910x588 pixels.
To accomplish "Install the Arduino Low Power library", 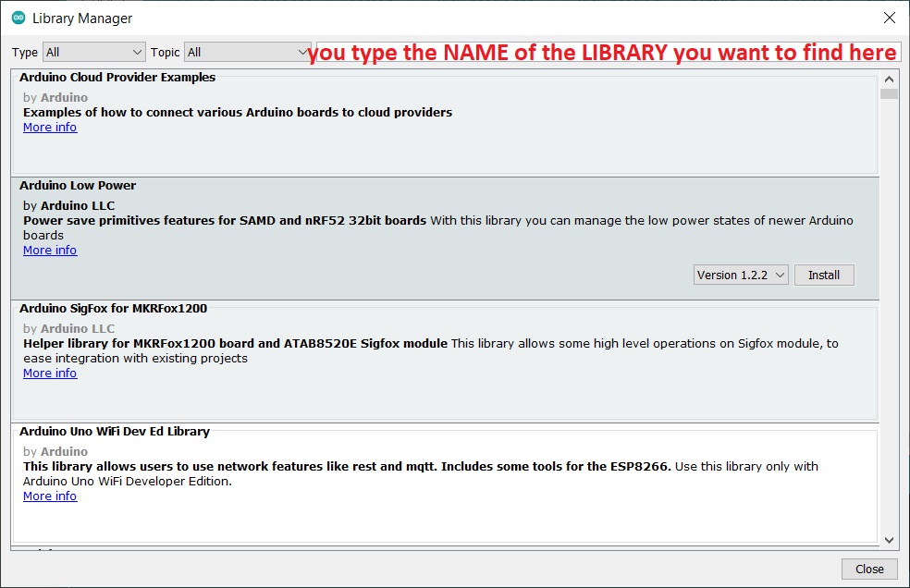I will point(824,276).
